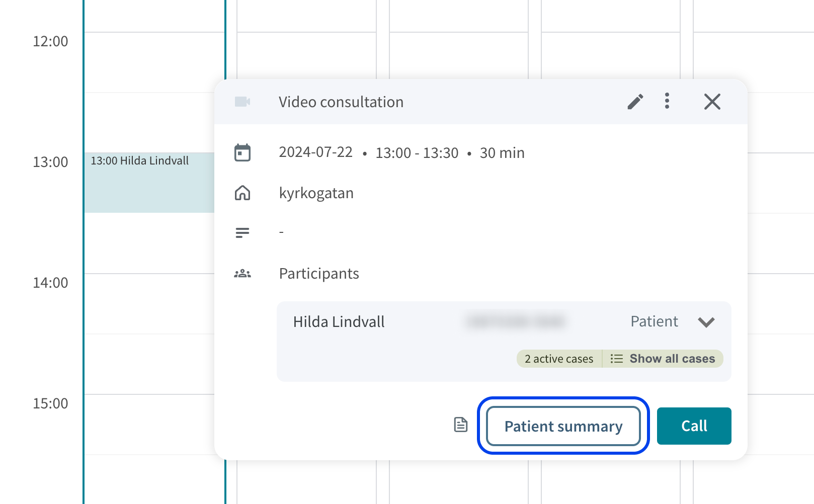The width and height of the screenshot is (814, 504).
Task: Click the 14:00 time label
Action: pos(50,283)
